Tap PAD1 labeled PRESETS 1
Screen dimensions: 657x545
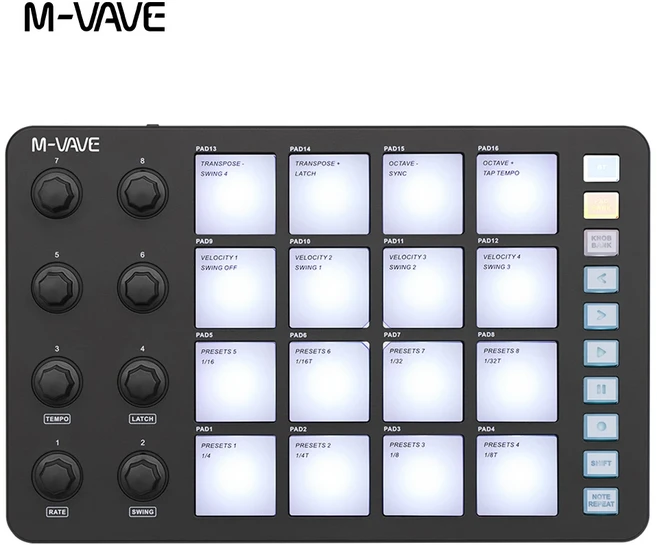pos(235,475)
